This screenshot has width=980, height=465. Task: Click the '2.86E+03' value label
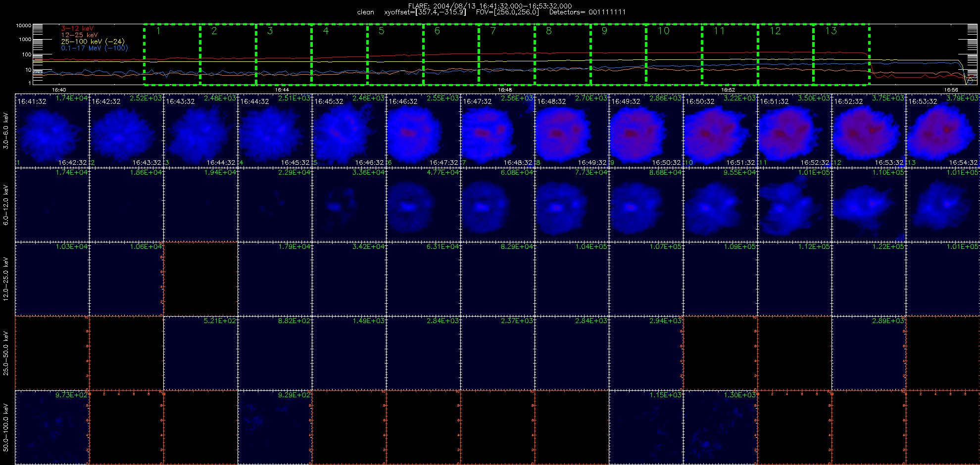[666, 98]
